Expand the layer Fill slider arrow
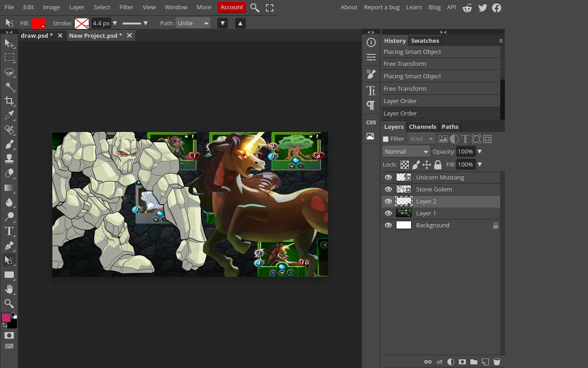 (480, 165)
